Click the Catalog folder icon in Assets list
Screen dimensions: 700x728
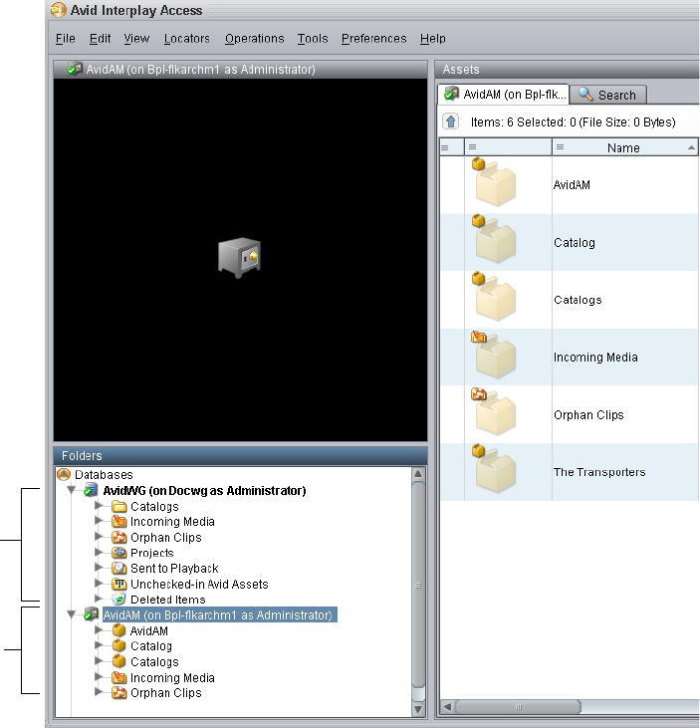(x=494, y=239)
